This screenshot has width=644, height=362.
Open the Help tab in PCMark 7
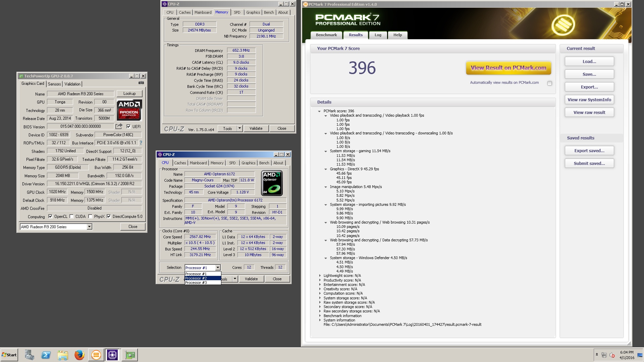coord(397,35)
